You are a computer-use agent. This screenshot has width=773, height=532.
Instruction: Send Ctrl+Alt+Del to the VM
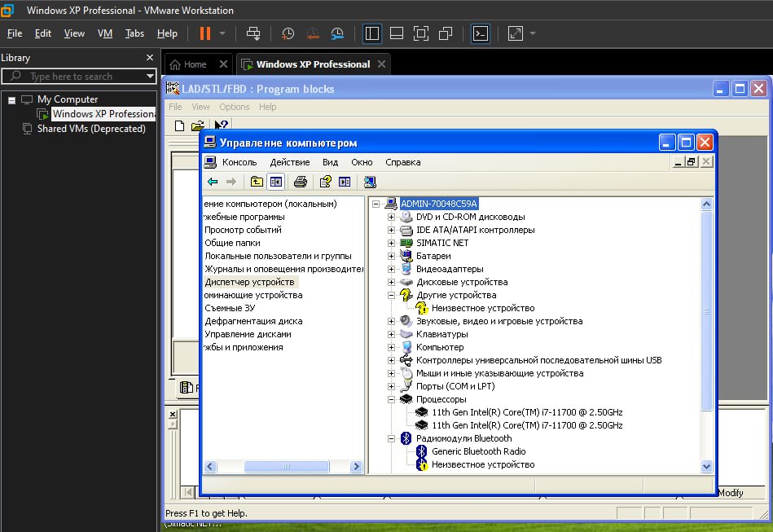pos(253,33)
